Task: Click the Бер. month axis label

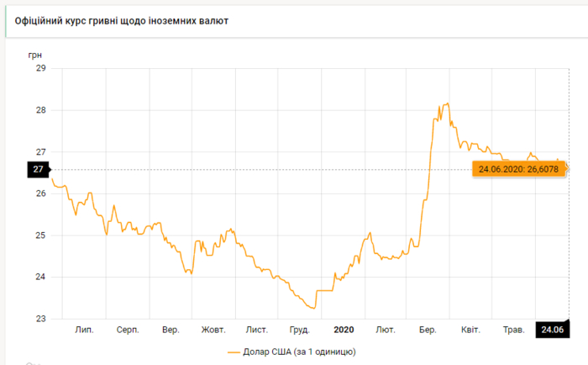Action: [428, 330]
